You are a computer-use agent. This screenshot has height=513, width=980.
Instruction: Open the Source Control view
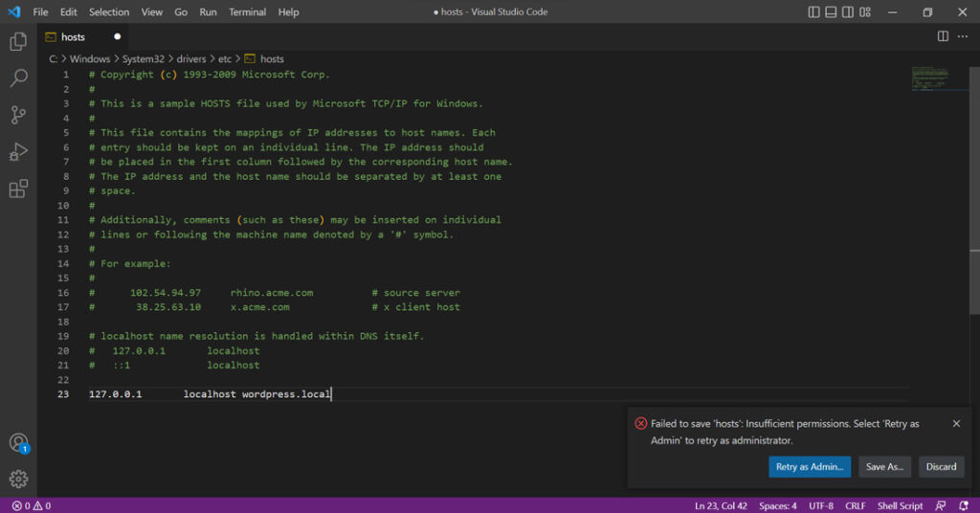(x=18, y=115)
